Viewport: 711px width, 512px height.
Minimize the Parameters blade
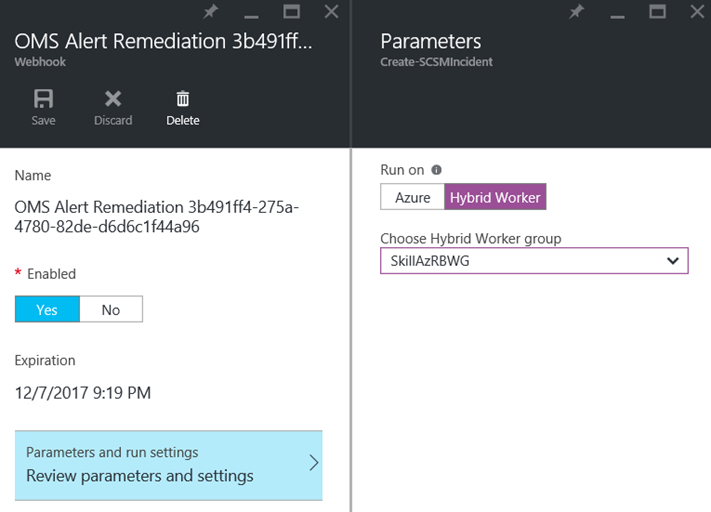tap(618, 14)
